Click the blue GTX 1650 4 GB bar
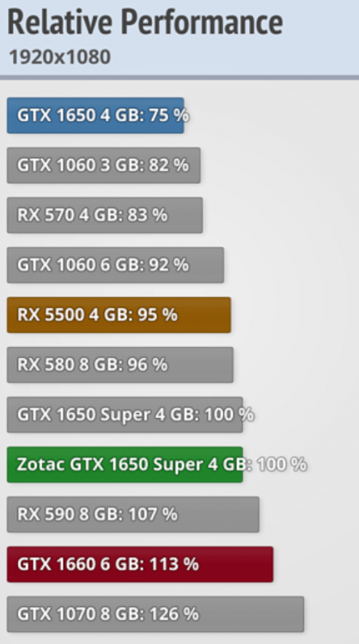This screenshot has height=644, width=359. point(95,115)
